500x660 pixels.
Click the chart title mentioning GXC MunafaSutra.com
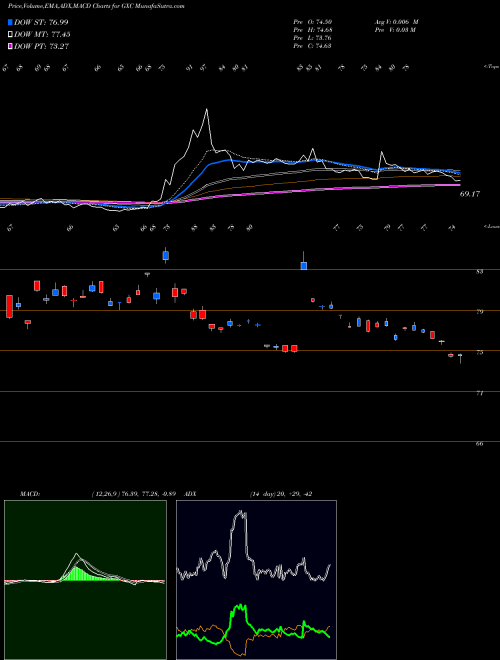pyautogui.click(x=96, y=6)
